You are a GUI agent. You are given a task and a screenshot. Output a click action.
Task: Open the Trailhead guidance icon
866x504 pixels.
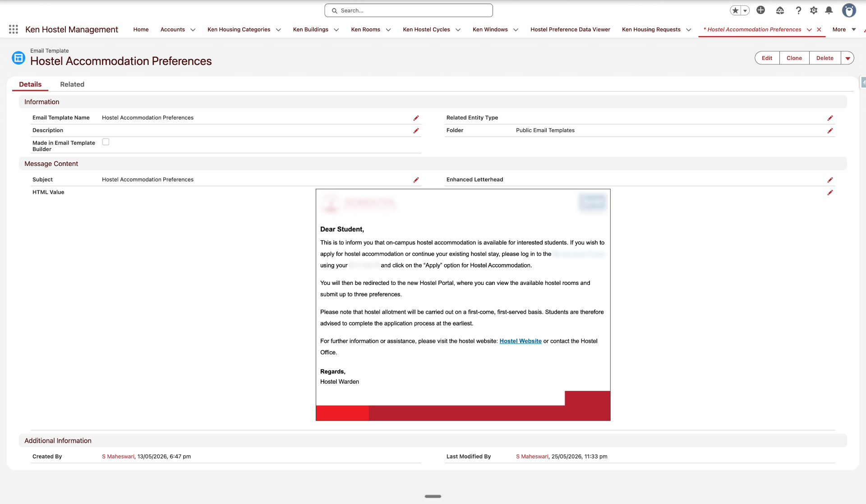[780, 10]
